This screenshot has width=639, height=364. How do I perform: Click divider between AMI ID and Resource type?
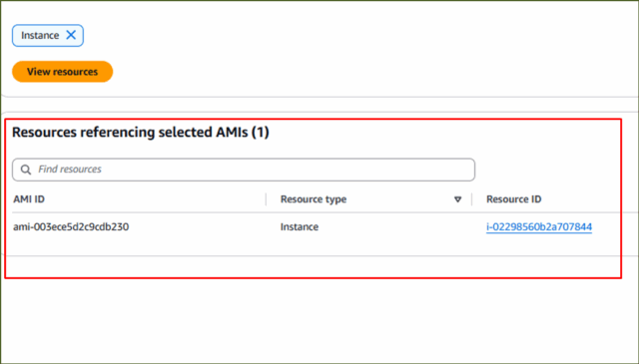(x=267, y=199)
